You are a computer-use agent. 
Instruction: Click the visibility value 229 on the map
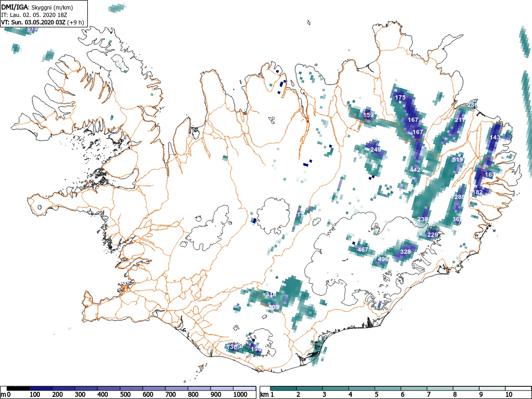(433, 235)
